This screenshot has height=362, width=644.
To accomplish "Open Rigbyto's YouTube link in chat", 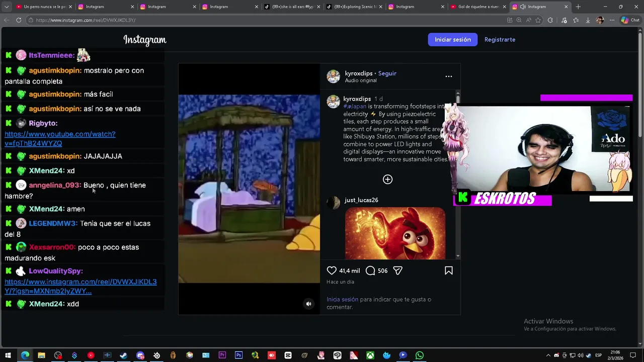I will (x=60, y=139).
